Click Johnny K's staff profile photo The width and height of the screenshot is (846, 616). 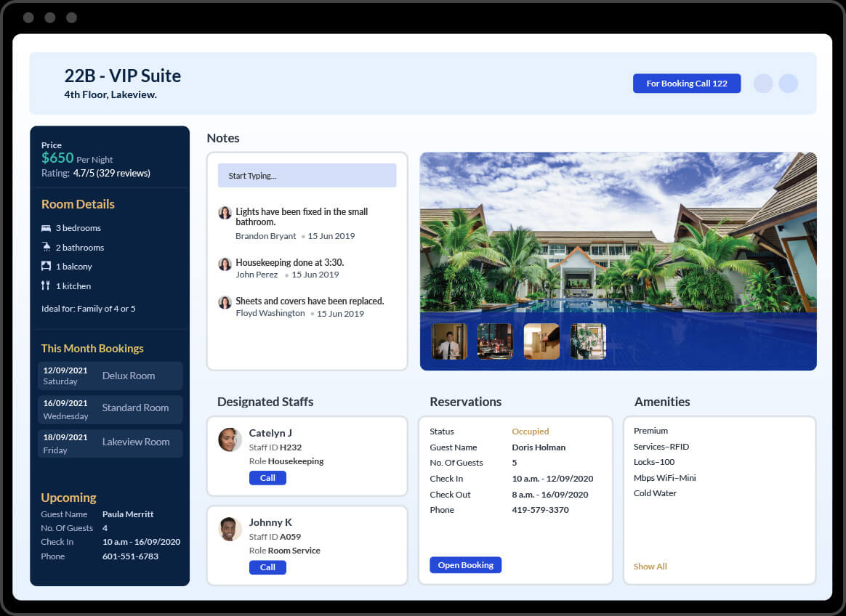pyautogui.click(x=230, y=529)
